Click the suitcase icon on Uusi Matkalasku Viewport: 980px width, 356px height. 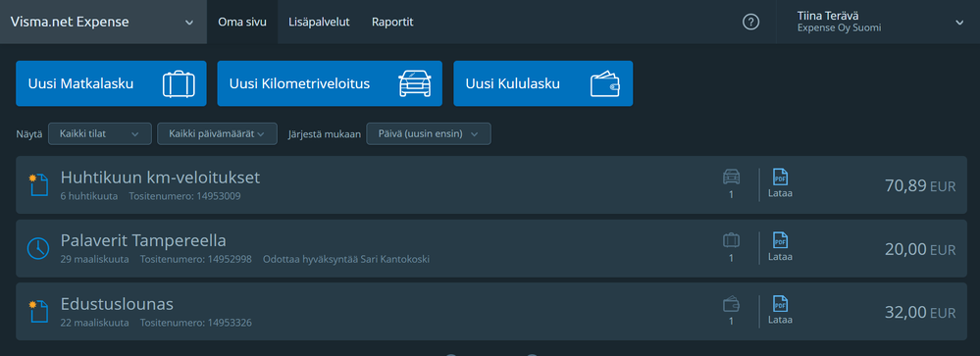[179, 83]
